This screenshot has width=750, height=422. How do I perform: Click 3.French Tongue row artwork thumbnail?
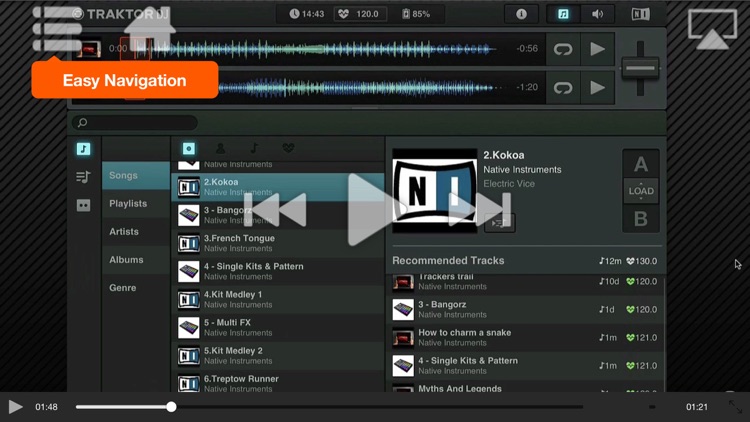[x=188, y=244]
